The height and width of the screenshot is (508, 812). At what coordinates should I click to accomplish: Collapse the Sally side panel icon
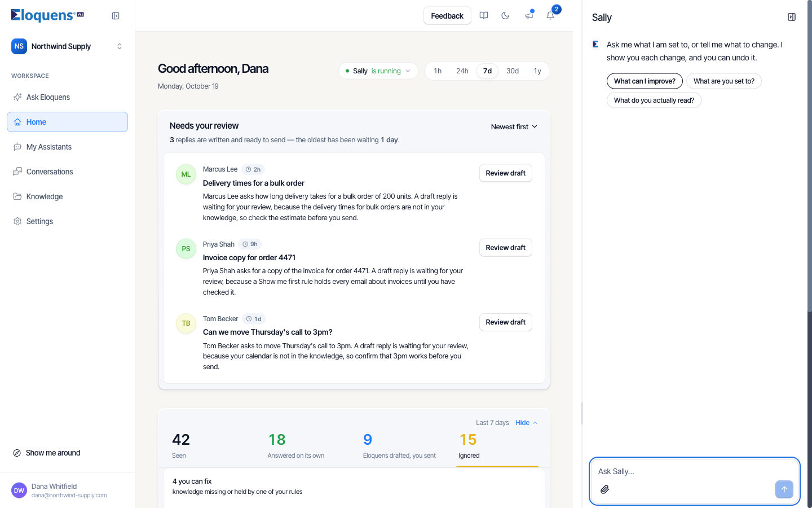point(792,17)
